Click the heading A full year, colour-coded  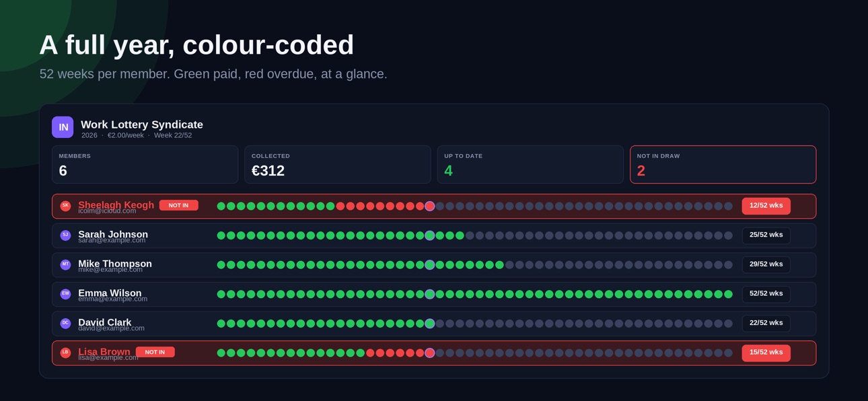(x=196, y=45)
